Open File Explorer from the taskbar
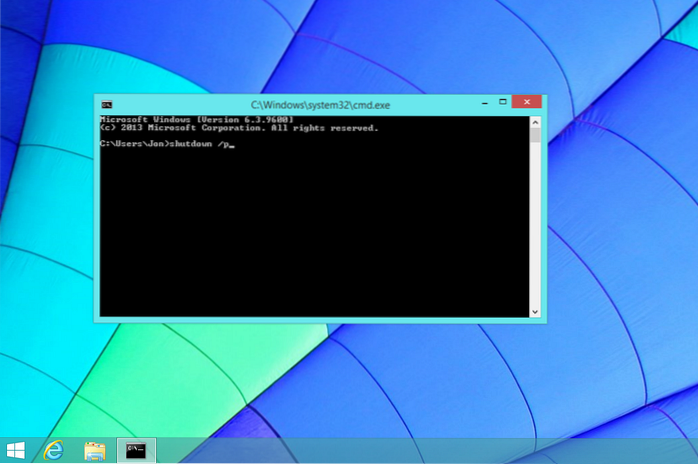The width and height of the screenshot is (698, 464). pyautogui.click(x=95, y=451)
